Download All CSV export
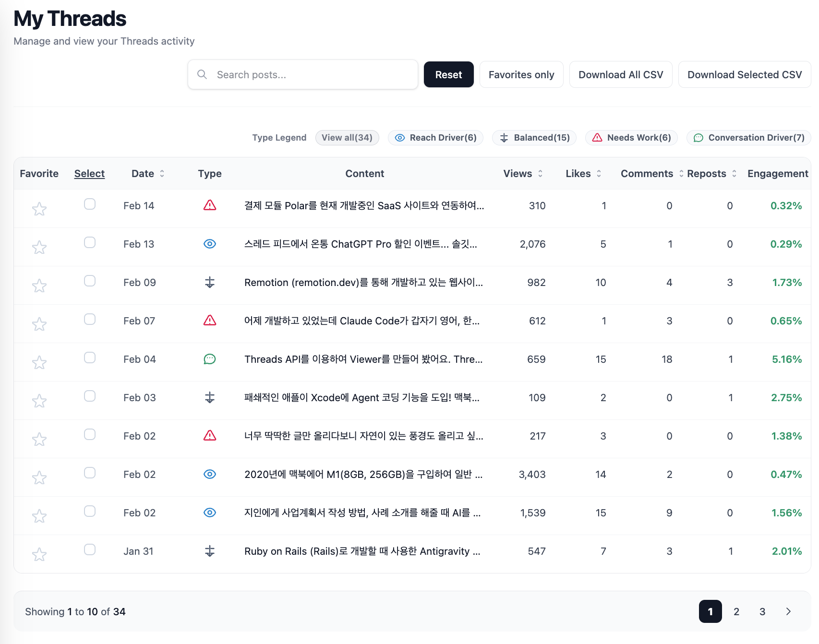The width and height of the screenshot is (819, 644). [620, 75]
